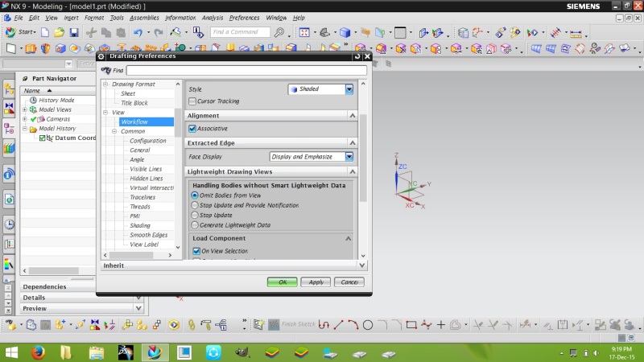
Task: Uncheck the On View Selection checkbox
Action: 196,251
